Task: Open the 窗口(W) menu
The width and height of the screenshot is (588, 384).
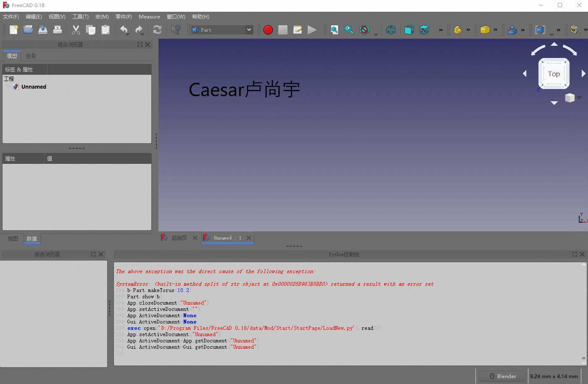Action: pos(176,17)
